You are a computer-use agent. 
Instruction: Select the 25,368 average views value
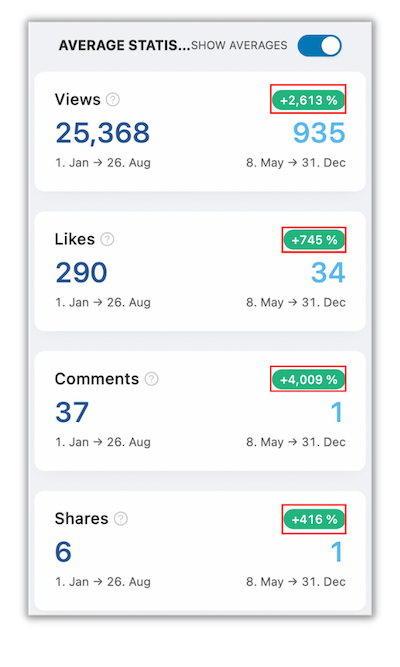[x=103, y=133]
